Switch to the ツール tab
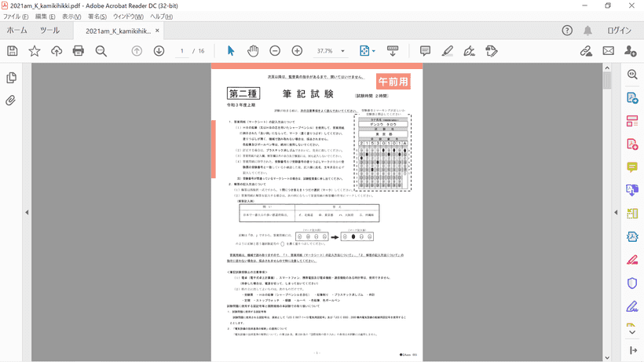Viewport: 644px width, 362px height. tap(49, 31)
